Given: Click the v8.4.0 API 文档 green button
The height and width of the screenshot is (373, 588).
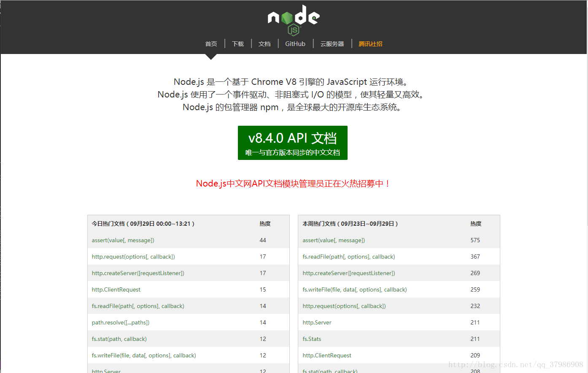Looking at the screenshot, I should [x=293, y=143].
